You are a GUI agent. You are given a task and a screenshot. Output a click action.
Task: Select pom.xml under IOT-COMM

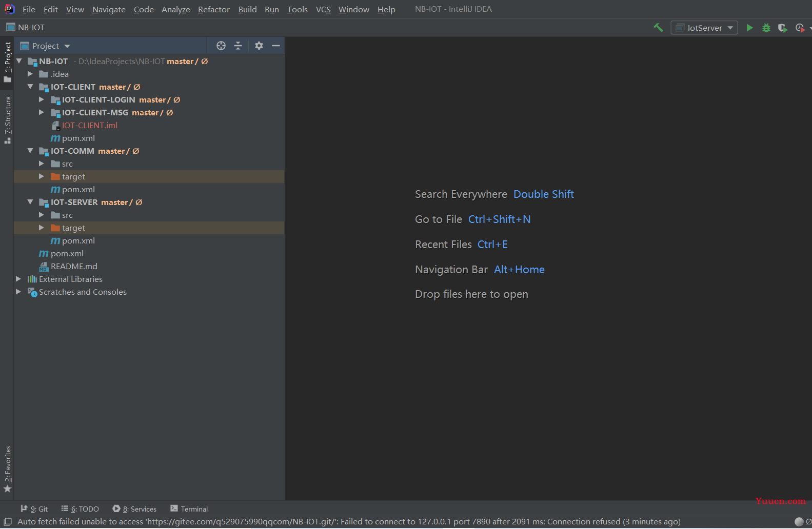tap(78, 190)
